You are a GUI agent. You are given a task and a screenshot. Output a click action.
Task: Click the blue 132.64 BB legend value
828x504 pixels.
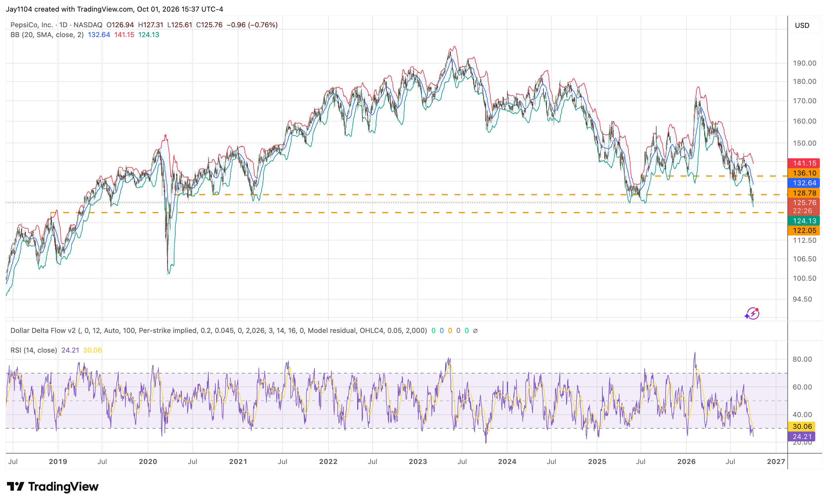coord(99,35)
